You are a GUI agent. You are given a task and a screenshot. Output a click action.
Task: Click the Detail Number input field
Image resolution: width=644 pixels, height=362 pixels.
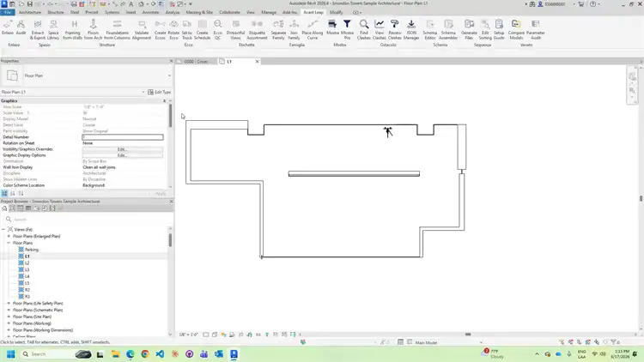coord(123,137)
